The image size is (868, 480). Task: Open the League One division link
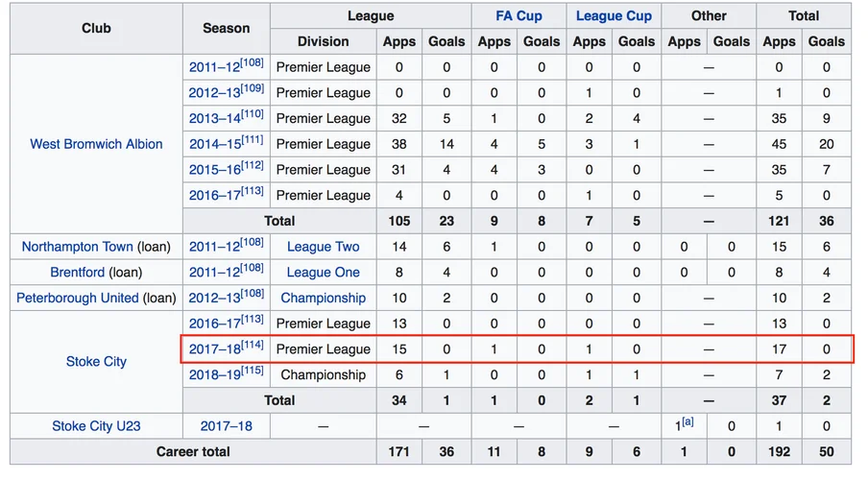click(324, 273)
